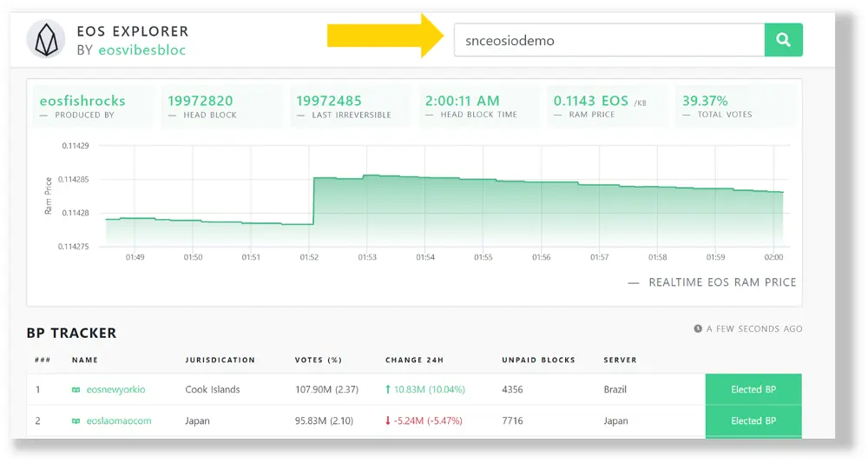Image resolution: width=868 pixels, height=463 pixels.
Task: Click head block number 19972820
Action: (x=201, y=101)
